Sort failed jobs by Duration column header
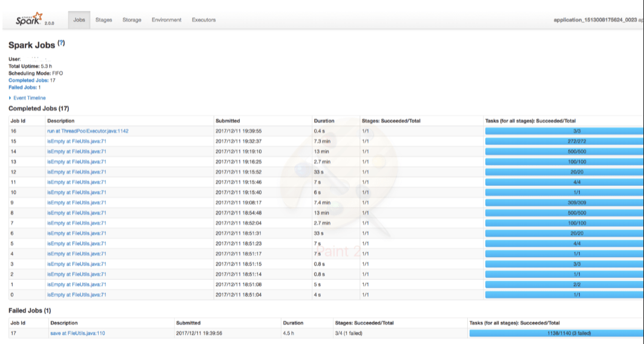Viewport: 644px width, 344px height. (x=293, y=323)
